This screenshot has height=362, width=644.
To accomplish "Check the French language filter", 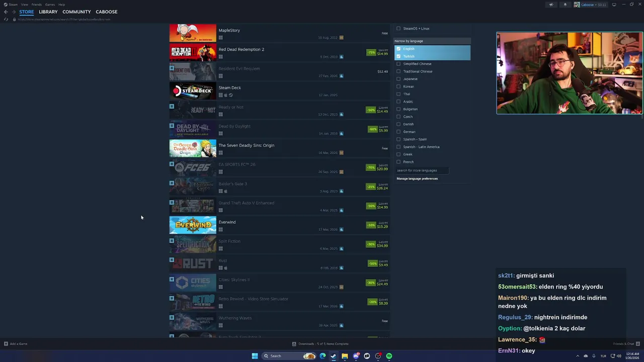I will pos(398,162).
